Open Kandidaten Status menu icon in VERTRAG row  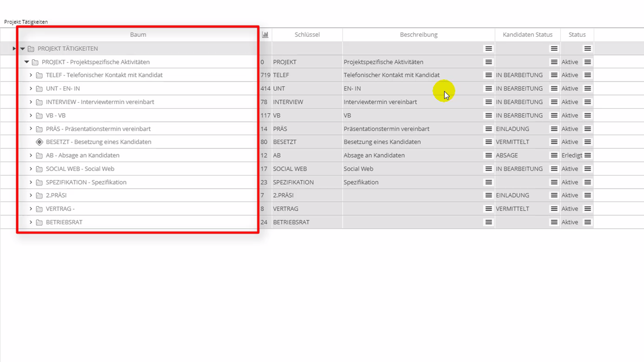(x=554, y=209)
